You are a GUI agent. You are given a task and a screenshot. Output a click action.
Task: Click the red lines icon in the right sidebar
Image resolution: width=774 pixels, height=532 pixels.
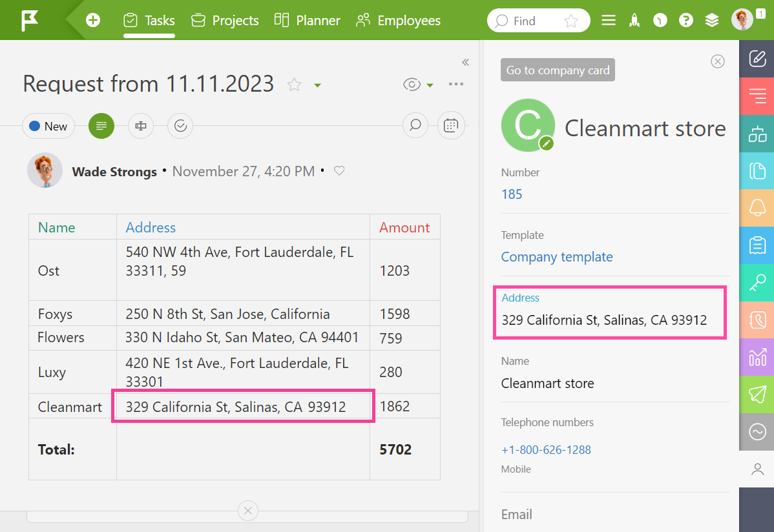757,96
